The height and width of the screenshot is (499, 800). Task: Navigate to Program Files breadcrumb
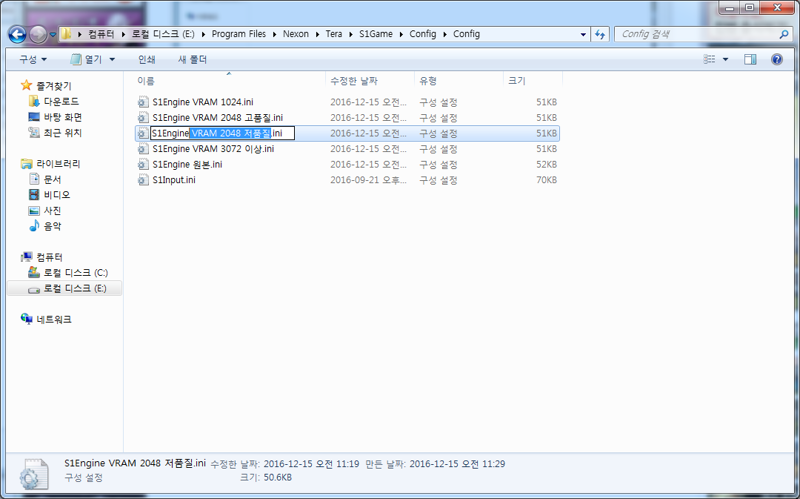pyautogui.click(x=239, y=34)
